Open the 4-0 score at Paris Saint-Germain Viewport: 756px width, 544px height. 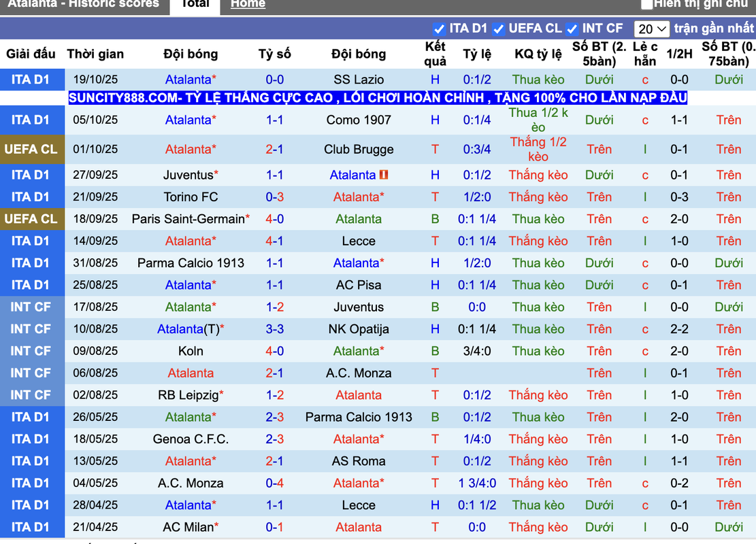click(274, 219)
